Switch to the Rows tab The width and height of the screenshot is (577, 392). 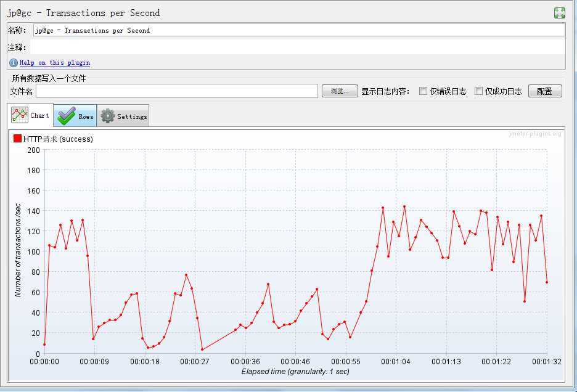click(75, 116)
